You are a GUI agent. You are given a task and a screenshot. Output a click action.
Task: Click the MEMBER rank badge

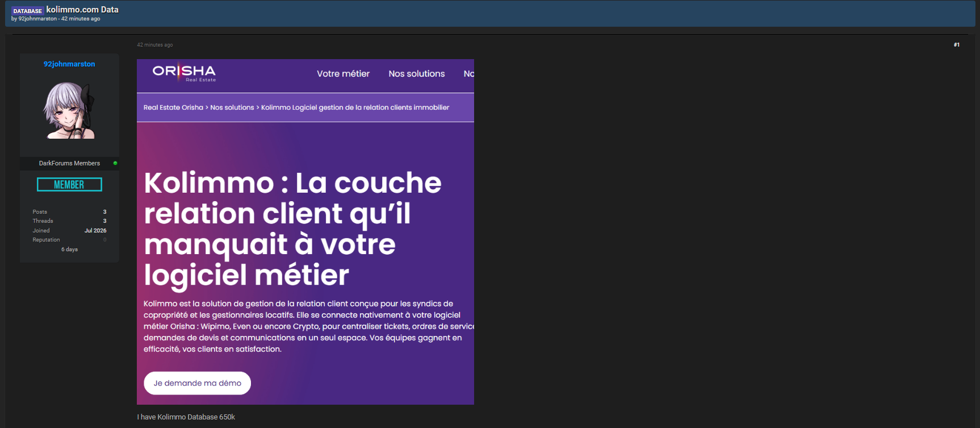(x=69, y=185)
